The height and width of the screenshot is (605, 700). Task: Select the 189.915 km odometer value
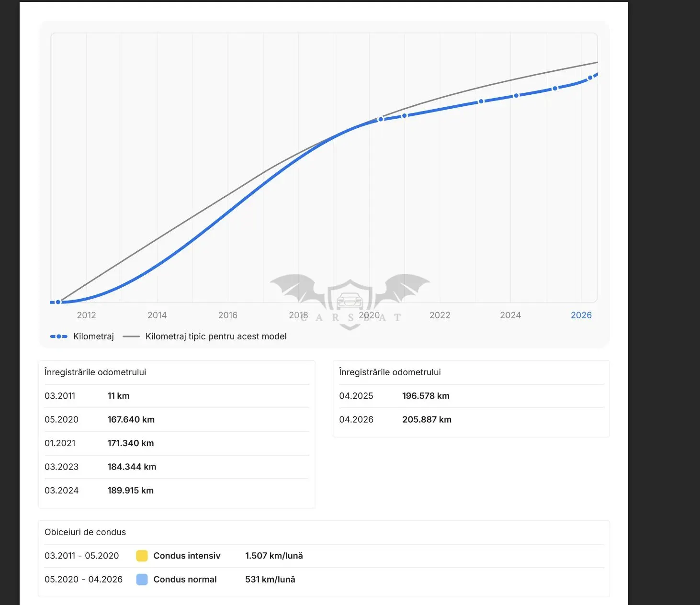[x=131, y=491]
